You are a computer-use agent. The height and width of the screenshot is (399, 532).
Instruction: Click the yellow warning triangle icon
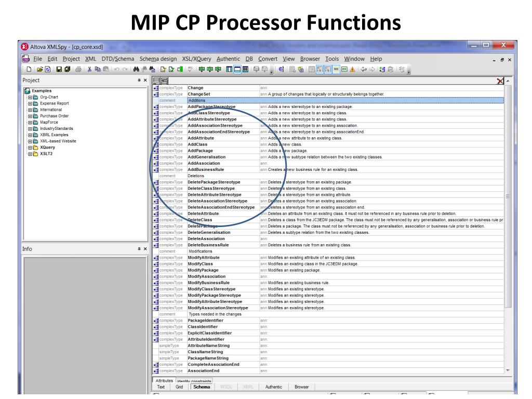[x=353, y=69]
